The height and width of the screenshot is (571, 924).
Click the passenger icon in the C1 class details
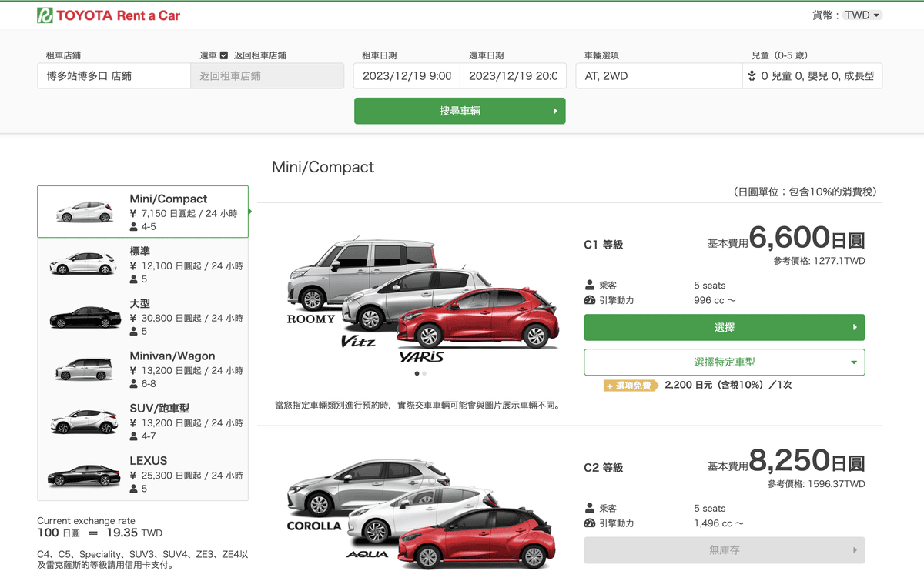pyautogui.click(x=590, y=285)
